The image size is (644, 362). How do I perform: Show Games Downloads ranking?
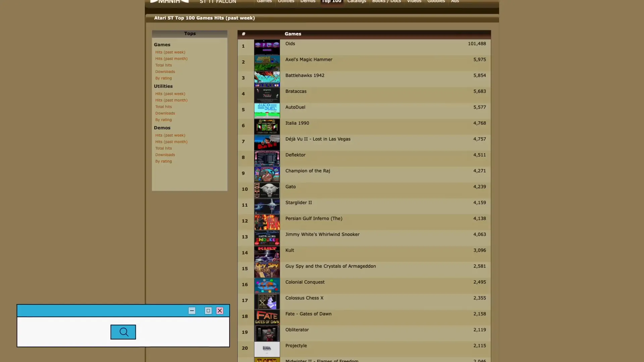coord(165,72)
